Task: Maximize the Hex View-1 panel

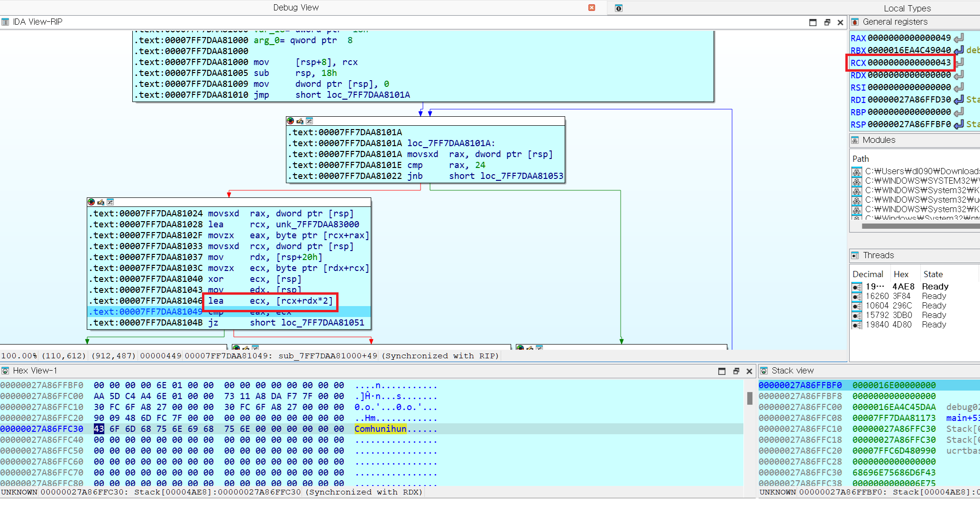Action: coord(722,371)
